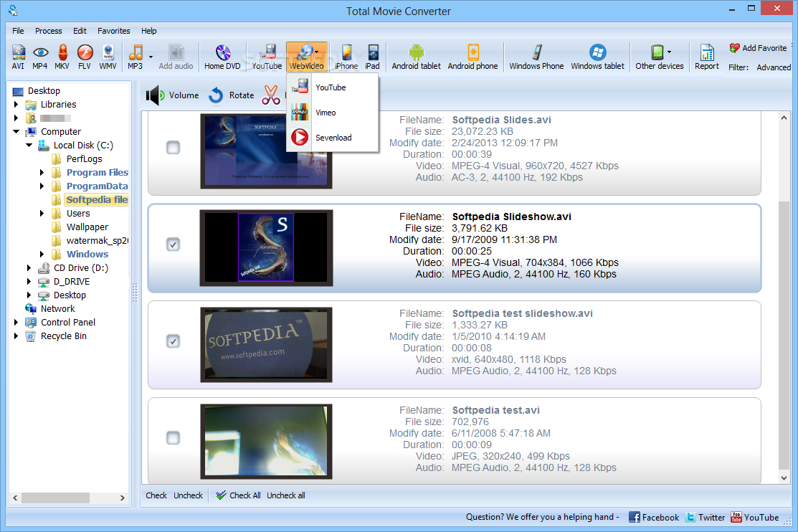Pick the MKV format icon
Image resolution: width=798 pixels, height=532 pixels.
point(62,57)
